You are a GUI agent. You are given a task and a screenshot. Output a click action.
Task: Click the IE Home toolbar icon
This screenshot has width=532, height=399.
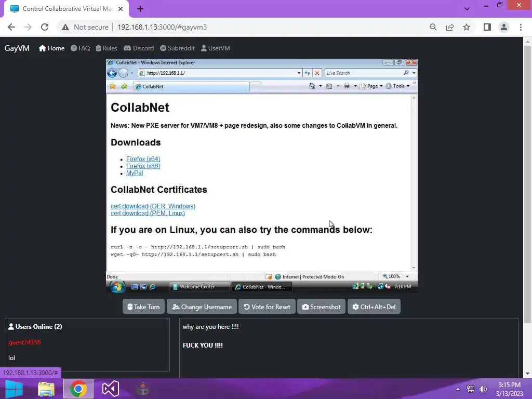[x=312, y=86]
